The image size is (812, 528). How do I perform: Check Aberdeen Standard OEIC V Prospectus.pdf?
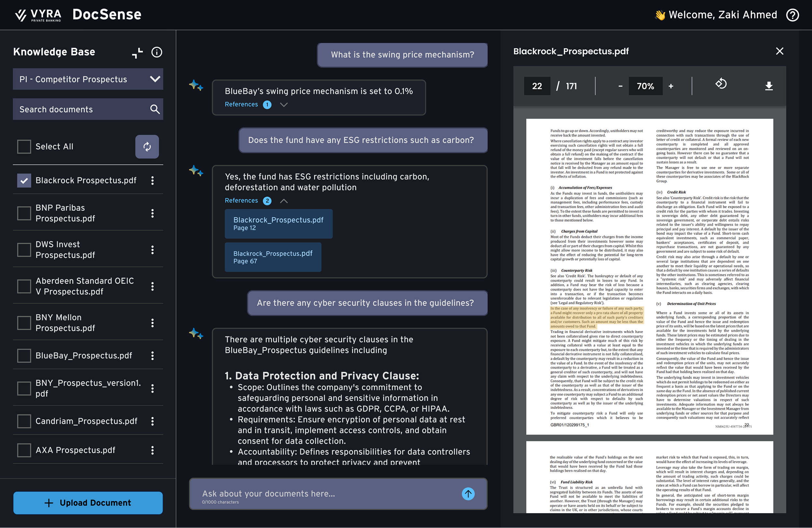point(24,286)
